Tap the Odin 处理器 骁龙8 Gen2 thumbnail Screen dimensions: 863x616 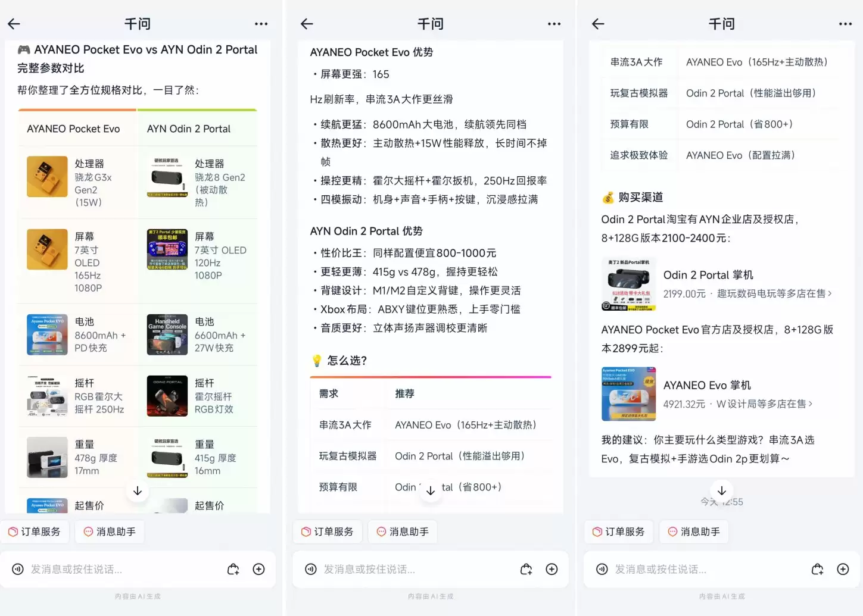[x=167, y=177]
